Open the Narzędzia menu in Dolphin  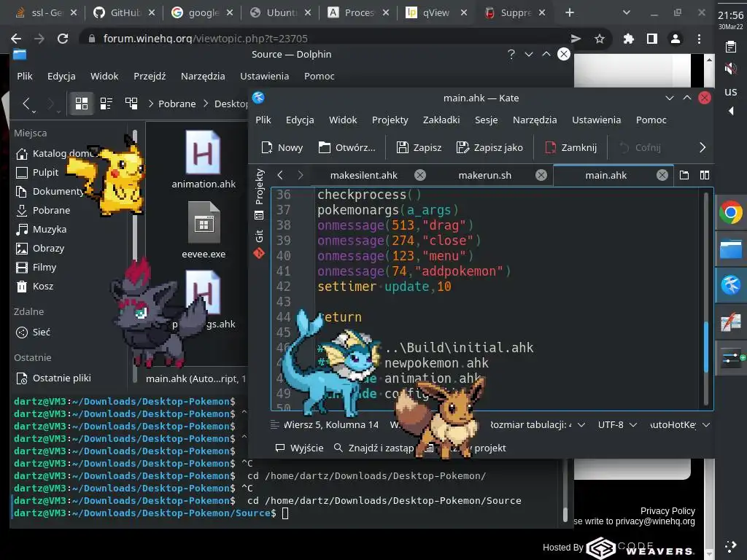coord(203,76)
